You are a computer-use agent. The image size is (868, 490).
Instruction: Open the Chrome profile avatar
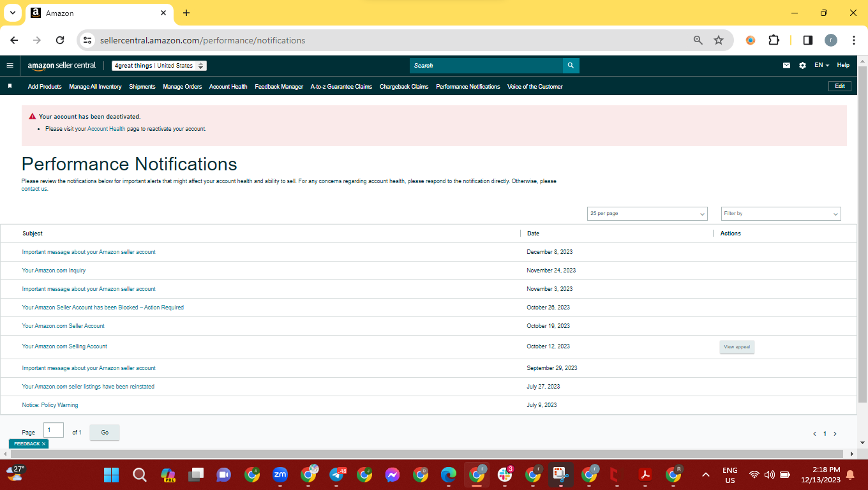tap(831, 40)
